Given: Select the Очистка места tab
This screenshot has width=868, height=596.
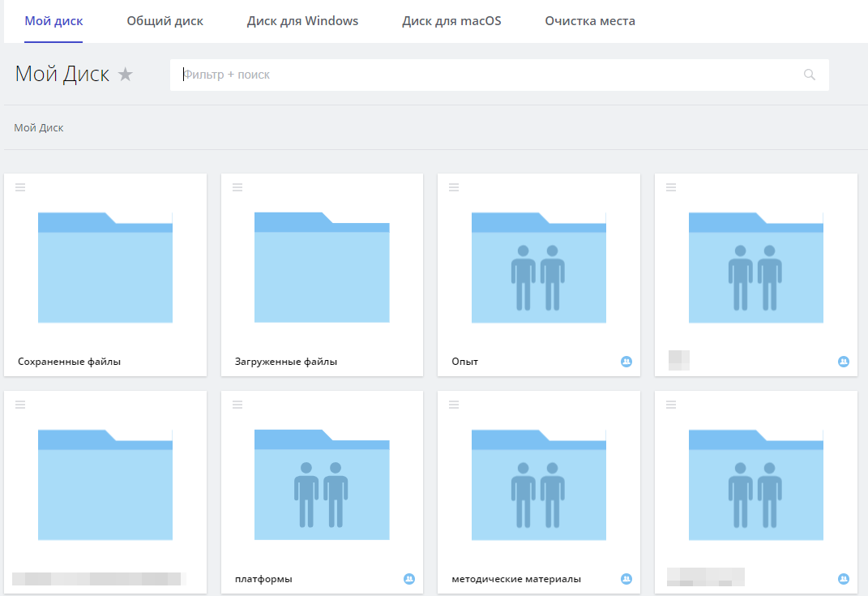Looking at the screenshot, I should coord(590,21).
